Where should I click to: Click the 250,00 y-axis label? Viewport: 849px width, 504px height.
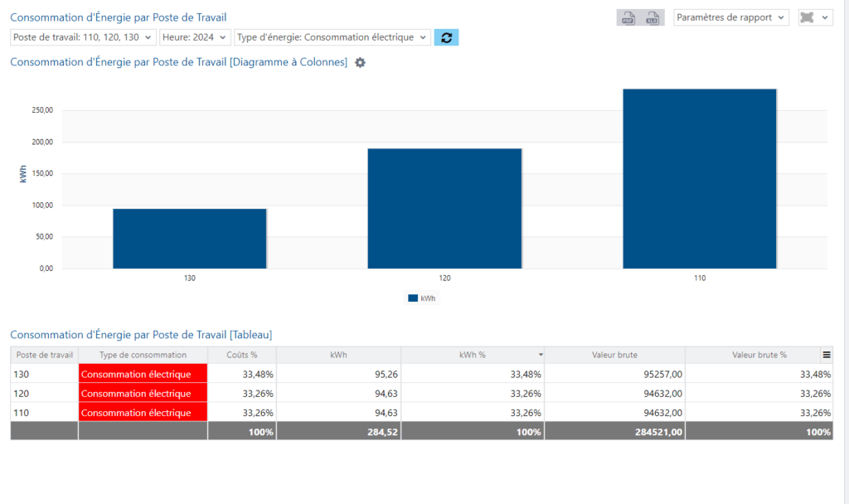42,110
